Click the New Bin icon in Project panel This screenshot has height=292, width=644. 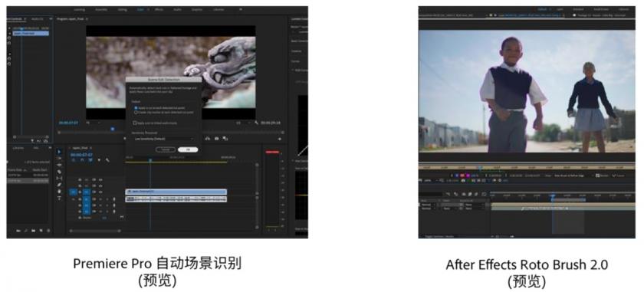33,231
